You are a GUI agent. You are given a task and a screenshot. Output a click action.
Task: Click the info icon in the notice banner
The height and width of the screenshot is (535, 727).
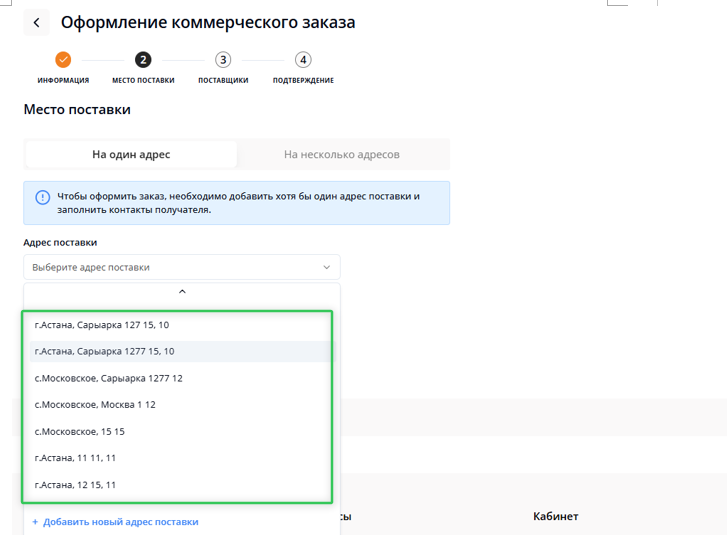pyautogui.click(x=42, y=197)
